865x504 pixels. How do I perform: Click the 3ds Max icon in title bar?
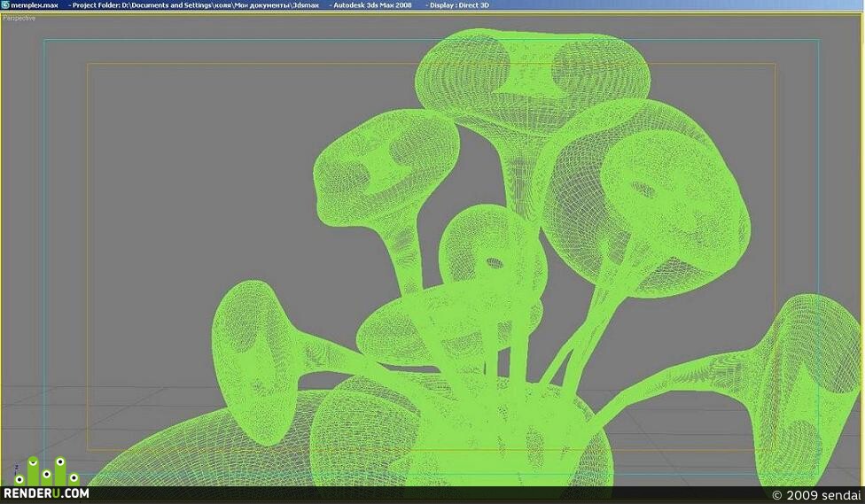tap(5, 5)
